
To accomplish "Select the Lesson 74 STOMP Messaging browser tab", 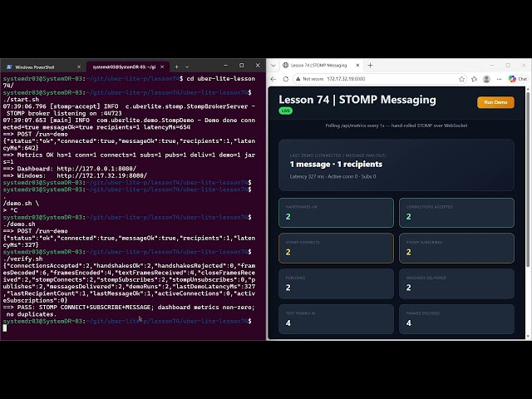I will point(319,65).
